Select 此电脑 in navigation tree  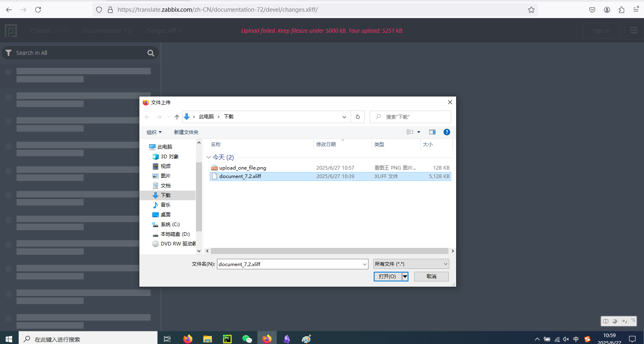[164, 147]
